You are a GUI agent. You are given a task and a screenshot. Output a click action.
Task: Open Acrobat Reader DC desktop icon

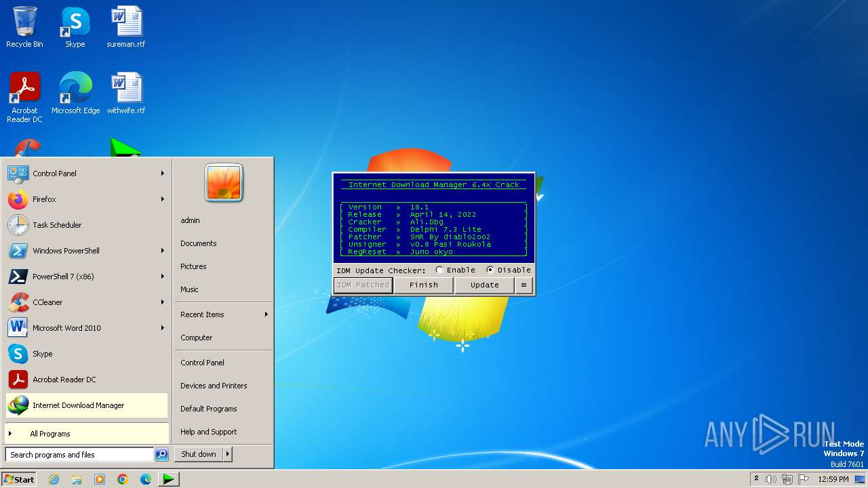(24, 98)
